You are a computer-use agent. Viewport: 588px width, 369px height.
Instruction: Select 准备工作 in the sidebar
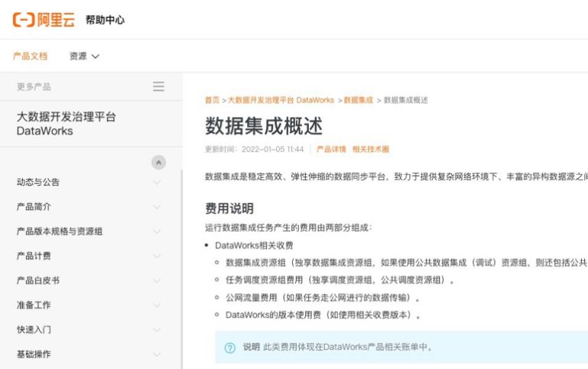point(34,305)
